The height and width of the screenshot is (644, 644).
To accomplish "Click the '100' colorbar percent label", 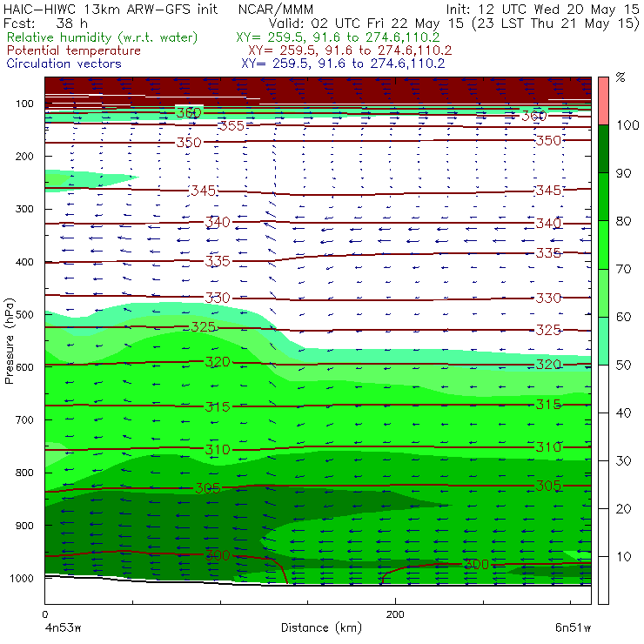I will pyautogui.click(x=628, y=125).
